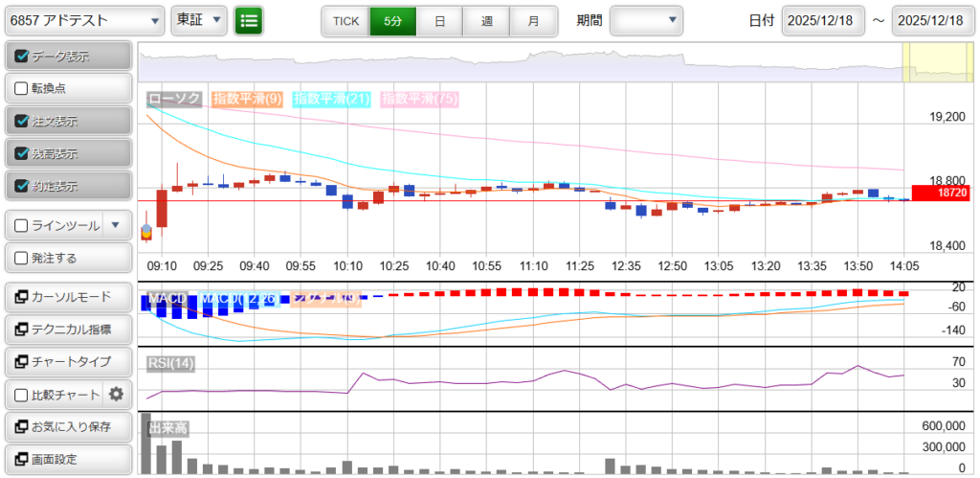Expand the ラインツール arrow menu
Screen dimensions: 980x478
click(115, 225)
